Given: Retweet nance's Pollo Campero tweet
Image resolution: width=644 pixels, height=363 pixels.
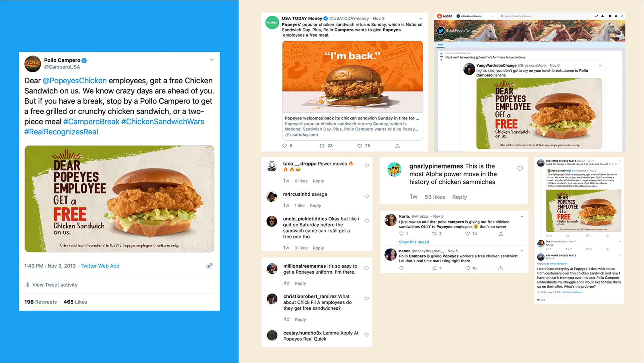Looking at the screenshot, I should [x=434, y=268].
